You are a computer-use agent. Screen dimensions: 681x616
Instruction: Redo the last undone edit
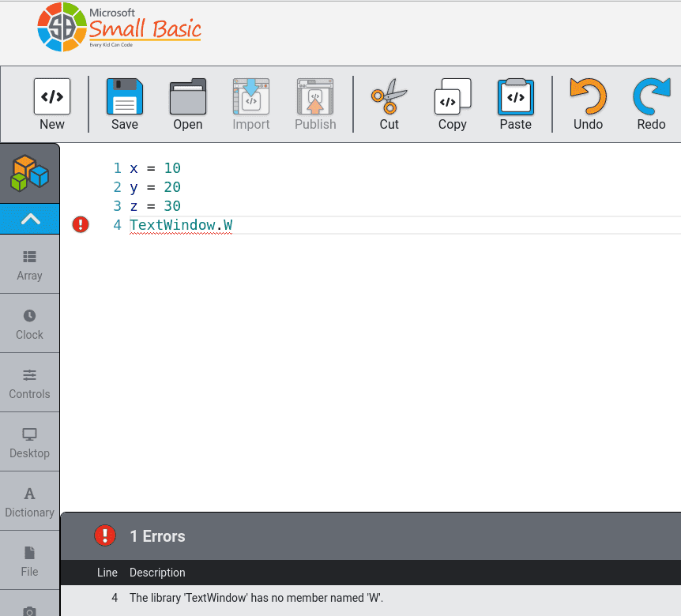652,96
